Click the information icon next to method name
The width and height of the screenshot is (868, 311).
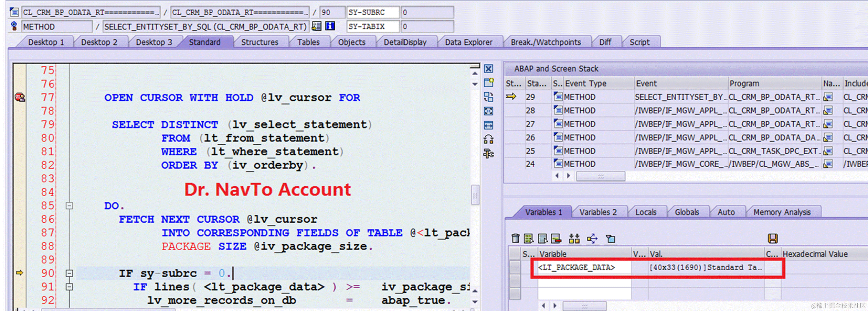(x=330, y=26)
